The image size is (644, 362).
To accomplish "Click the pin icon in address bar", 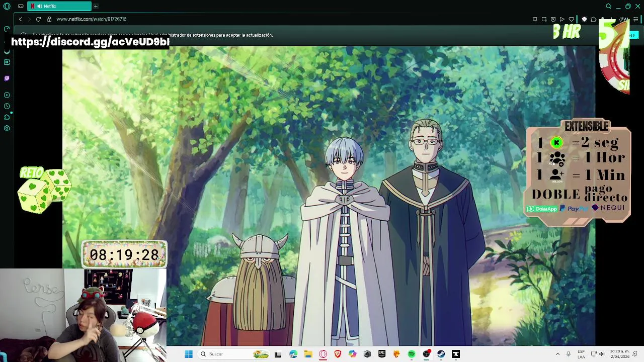I will pos(535,19).
